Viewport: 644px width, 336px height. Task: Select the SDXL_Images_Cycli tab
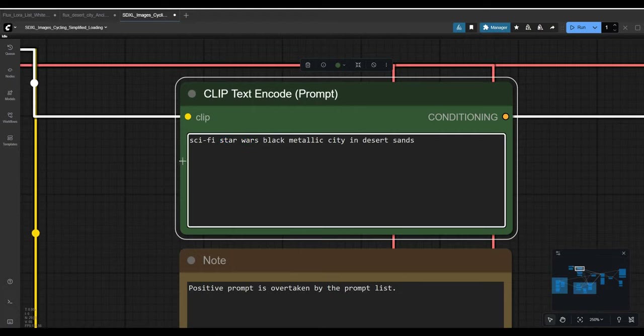click(x=145, y=15)
